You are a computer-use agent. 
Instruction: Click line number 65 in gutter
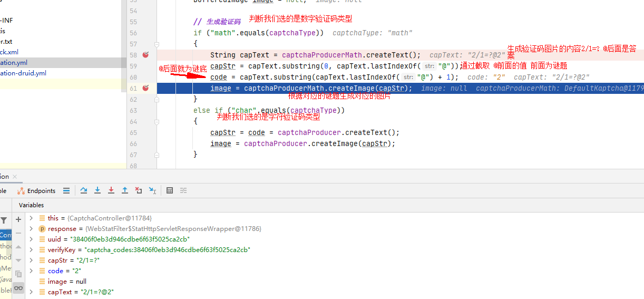(133, 132)
